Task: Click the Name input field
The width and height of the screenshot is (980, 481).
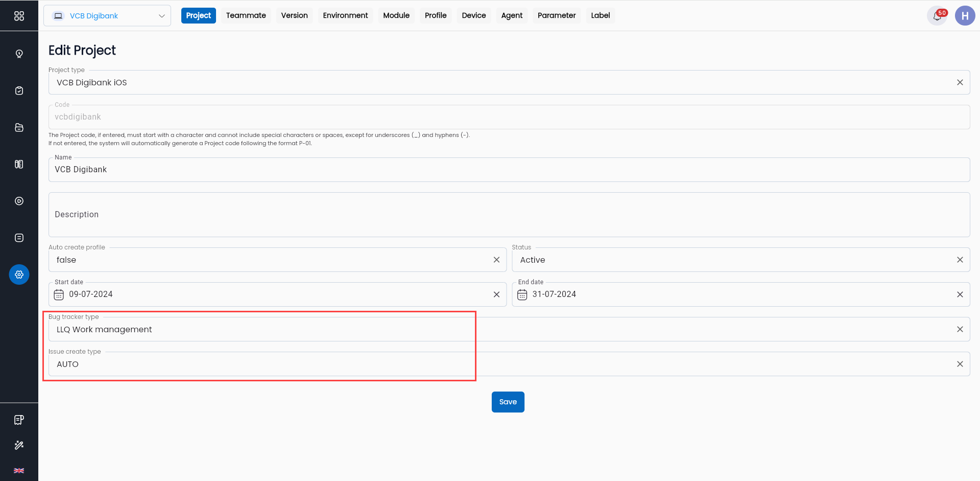Action: [x=509, y=170]
